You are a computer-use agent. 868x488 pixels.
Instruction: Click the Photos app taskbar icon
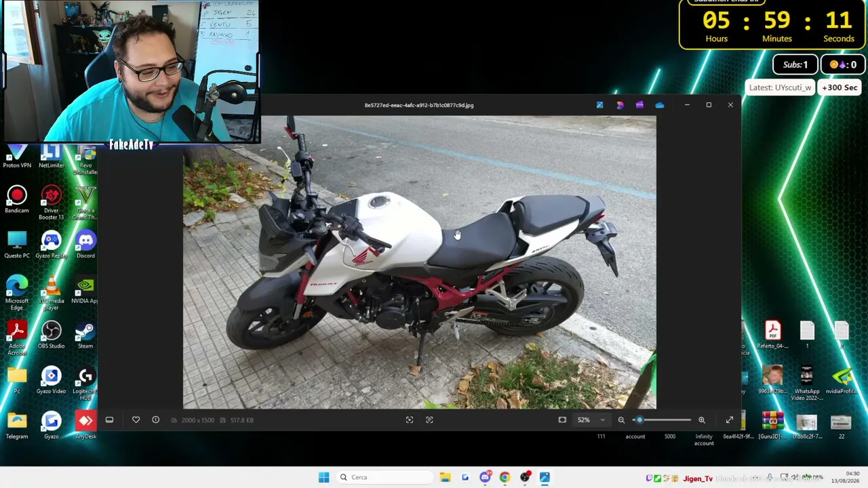(545, 477)
